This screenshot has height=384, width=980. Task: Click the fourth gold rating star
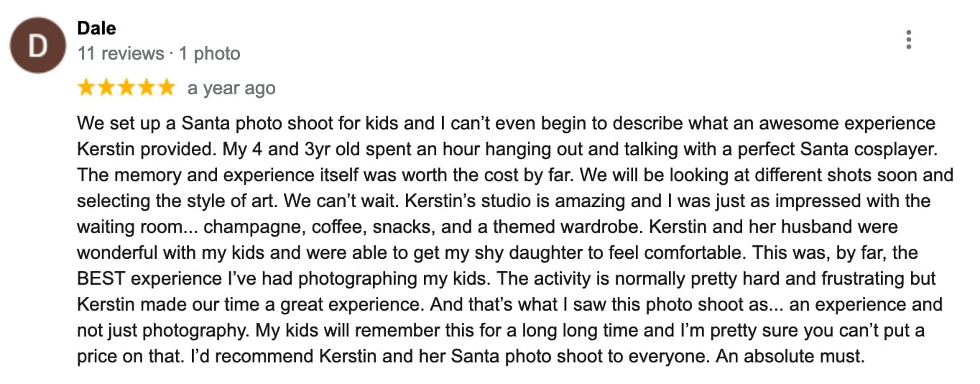(146, 88)
